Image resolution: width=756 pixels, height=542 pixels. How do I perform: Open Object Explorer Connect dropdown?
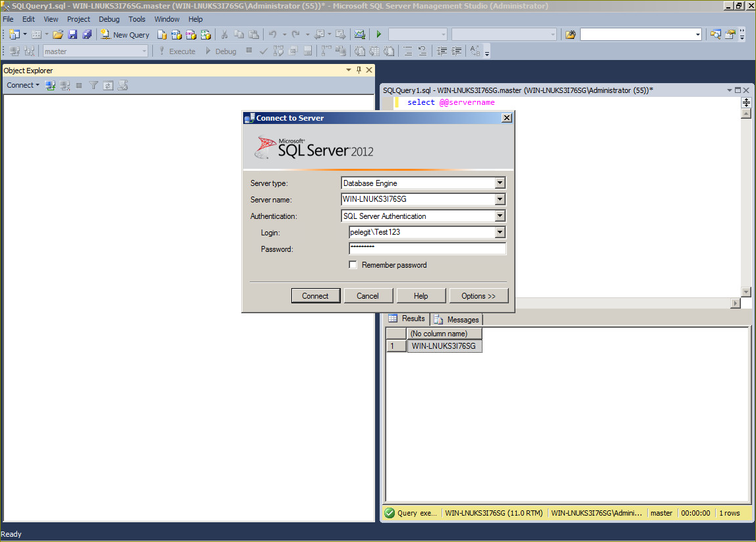[22, 85]
